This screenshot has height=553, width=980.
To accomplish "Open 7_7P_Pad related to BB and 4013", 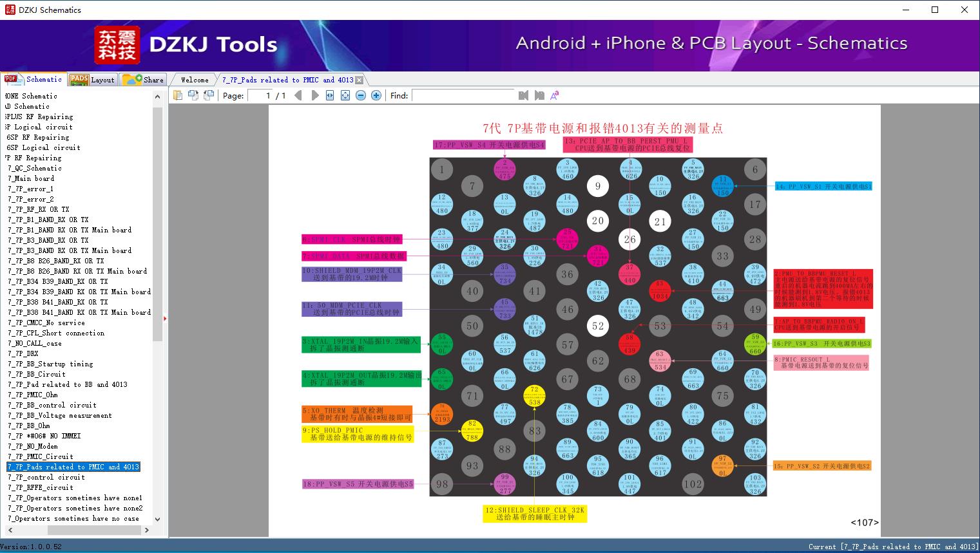I will (68, 384).
